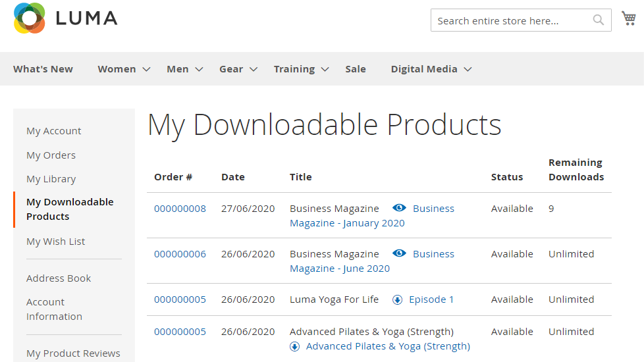Open My Orders in sidebar
Image resolution: width=644 pixels, height=362 pixels.
click(x=51, y=155)
